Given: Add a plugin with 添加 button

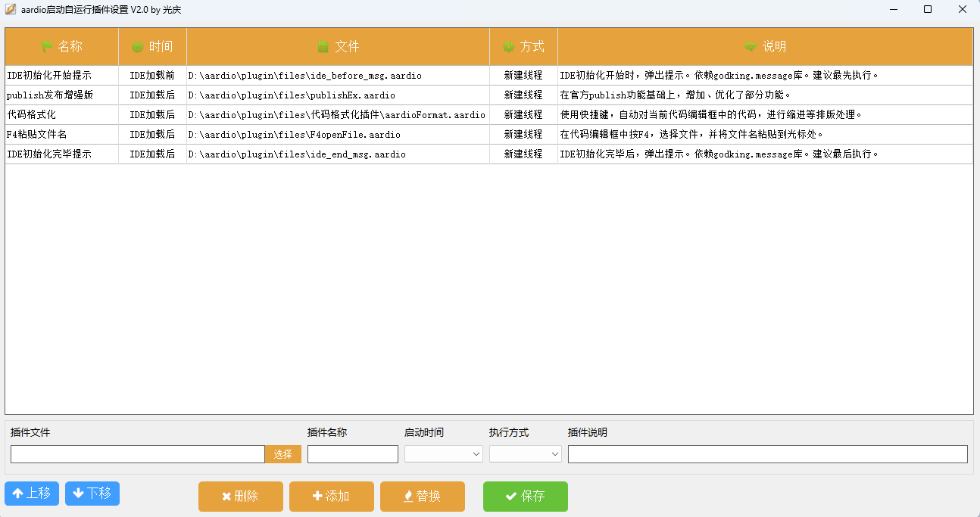Looking at the screenshot, I should pos(332,497).
